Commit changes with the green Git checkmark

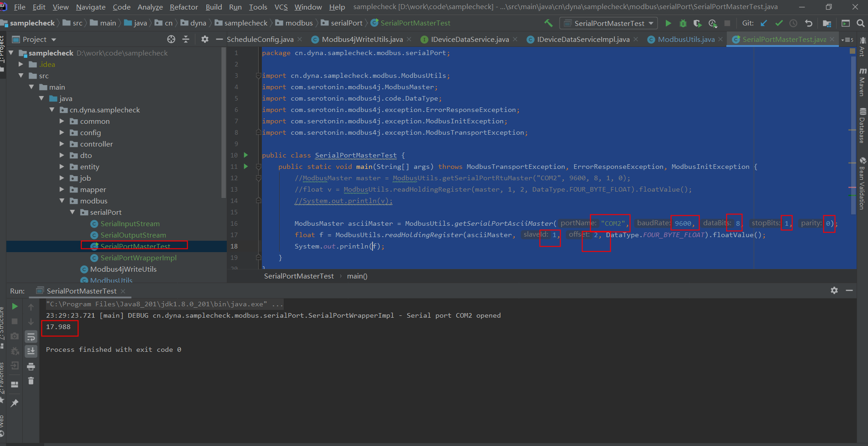click(780, 23)
